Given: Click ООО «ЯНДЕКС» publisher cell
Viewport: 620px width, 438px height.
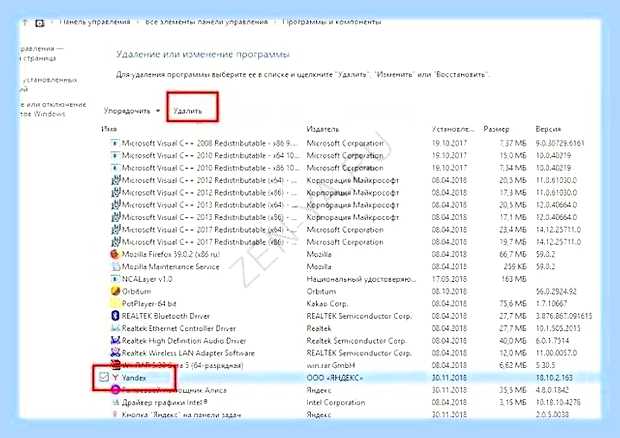Looking at the screenshot, I should pos(335,378).
